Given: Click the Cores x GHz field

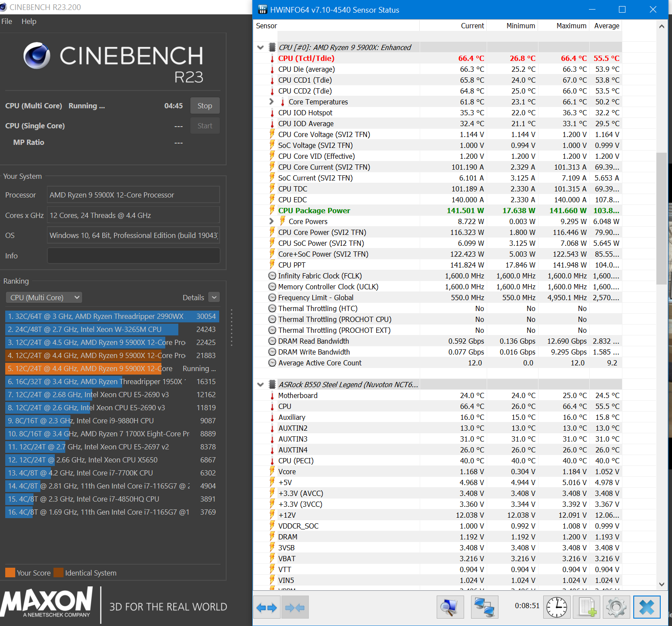Looking at the screenshot, I should 134,215.
